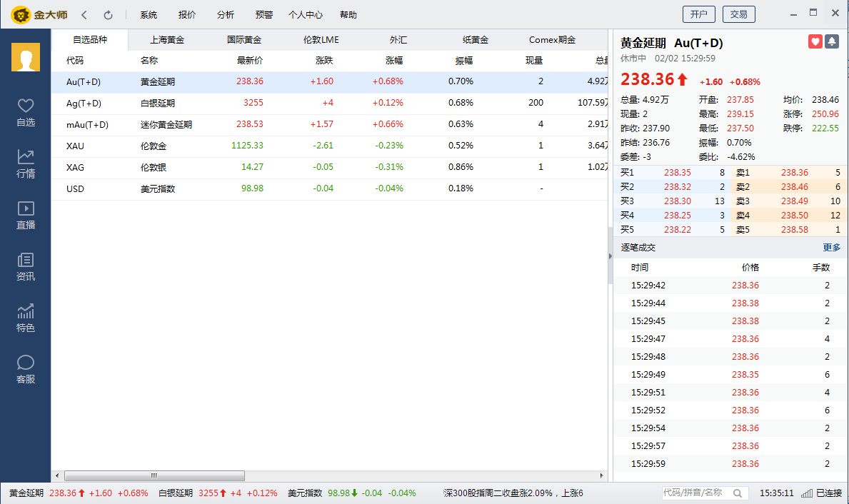The height and width of the screenshot is (504, 849).
Task: Click the 买1 bid price 238.35
Action: point(678,173)
